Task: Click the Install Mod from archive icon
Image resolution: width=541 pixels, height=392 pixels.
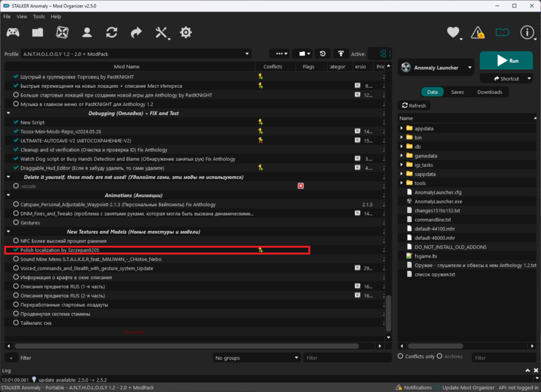Action: tap(37, 32)
